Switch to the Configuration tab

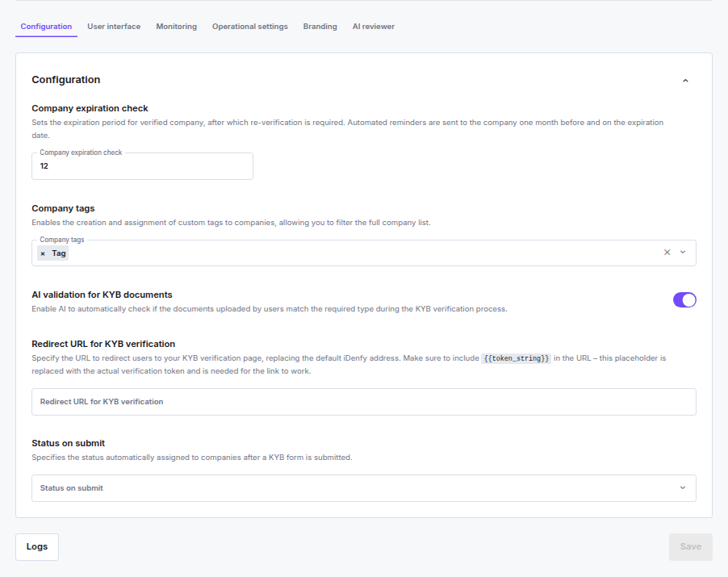pyautogui.click(x=46, y=27)
